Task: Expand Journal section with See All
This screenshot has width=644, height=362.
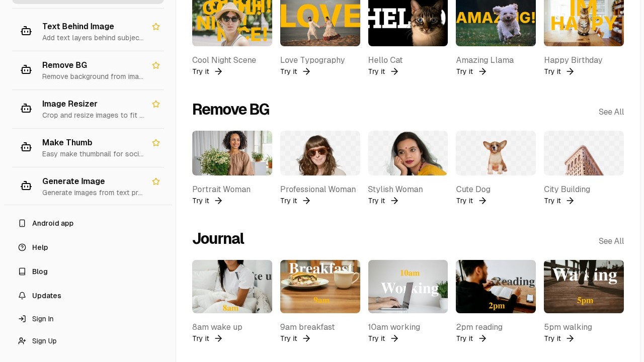Action: (x=611, y=241)
